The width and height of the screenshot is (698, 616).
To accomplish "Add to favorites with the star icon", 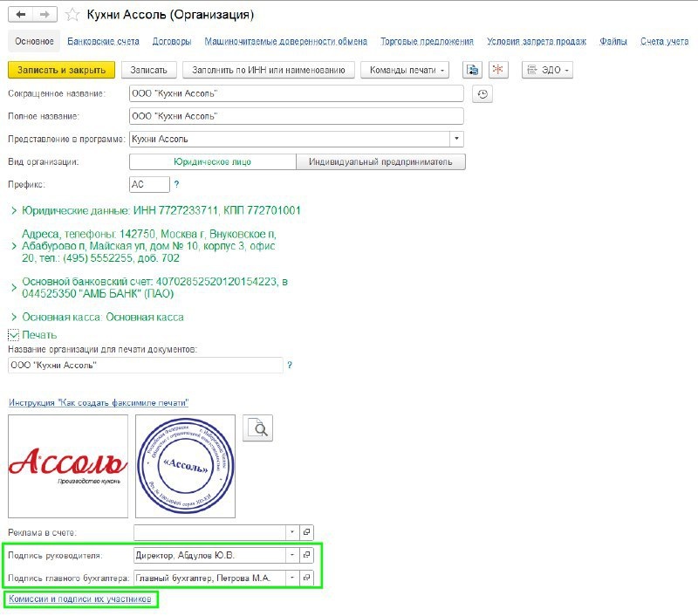I will [72, 15].
